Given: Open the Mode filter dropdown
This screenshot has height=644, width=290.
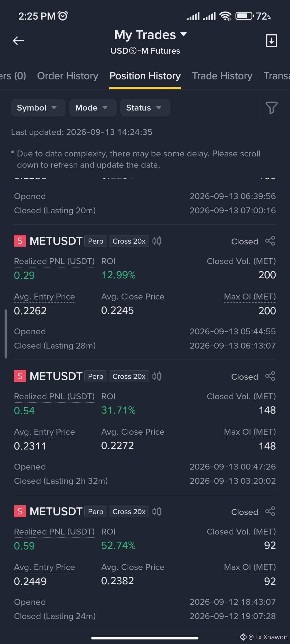Looking at the screenshot, I should (x=93, y=108).
